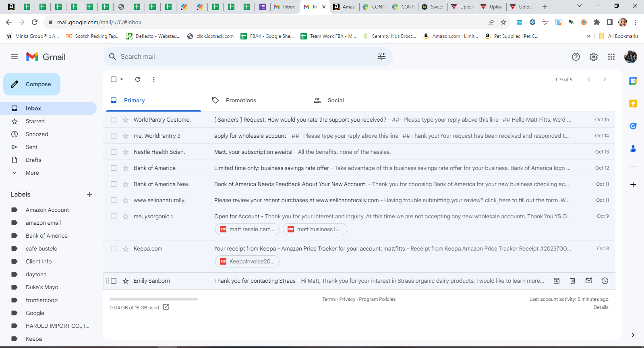
Task: Snooze the Emily Sanborn email
Action: pos(605,281)
